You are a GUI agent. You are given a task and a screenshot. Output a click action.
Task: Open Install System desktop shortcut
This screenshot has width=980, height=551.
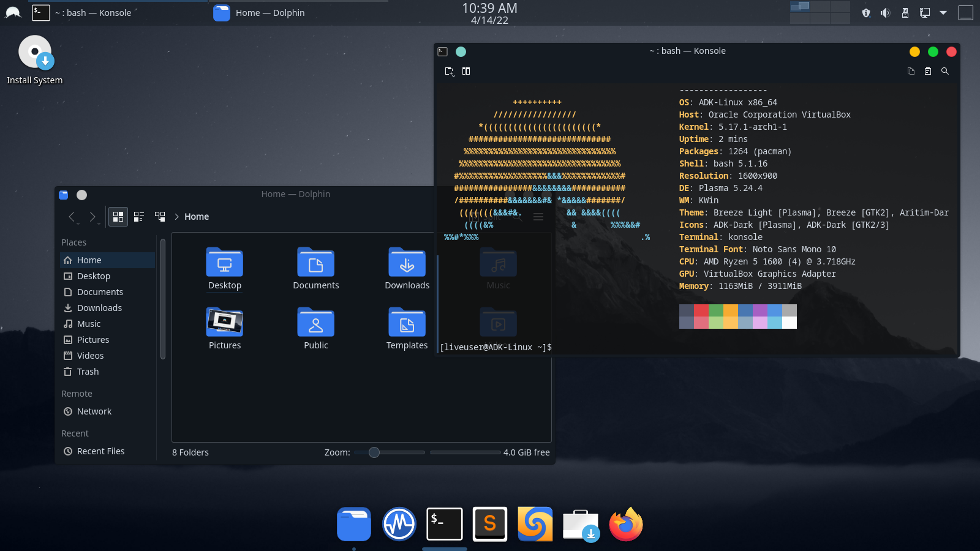tap(35, 59)
